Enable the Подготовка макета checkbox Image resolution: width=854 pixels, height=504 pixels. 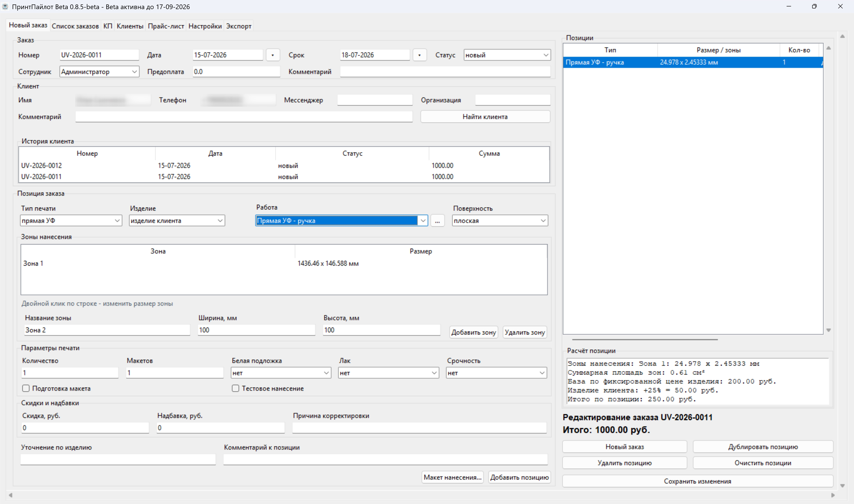26,388
